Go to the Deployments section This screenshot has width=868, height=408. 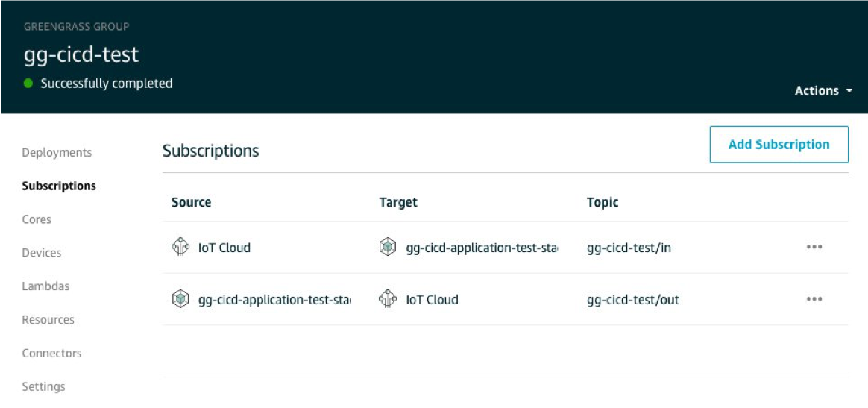[57, 152]
